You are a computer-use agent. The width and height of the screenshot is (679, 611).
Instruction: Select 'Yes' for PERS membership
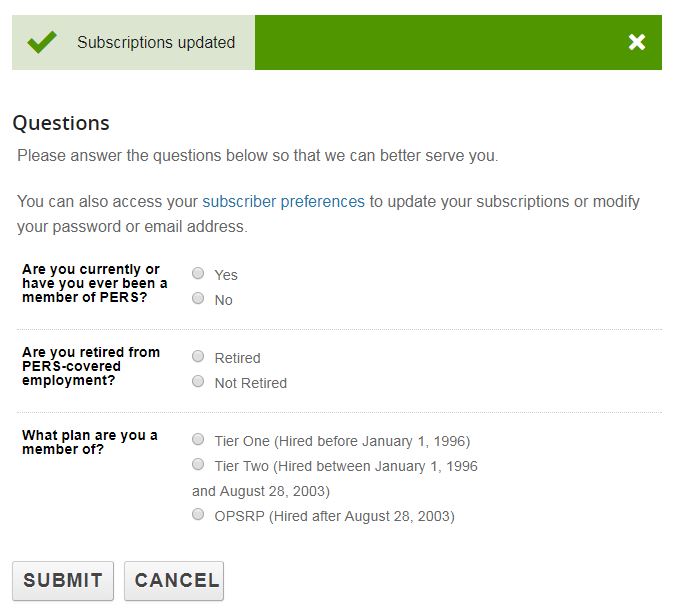(198, 273)
